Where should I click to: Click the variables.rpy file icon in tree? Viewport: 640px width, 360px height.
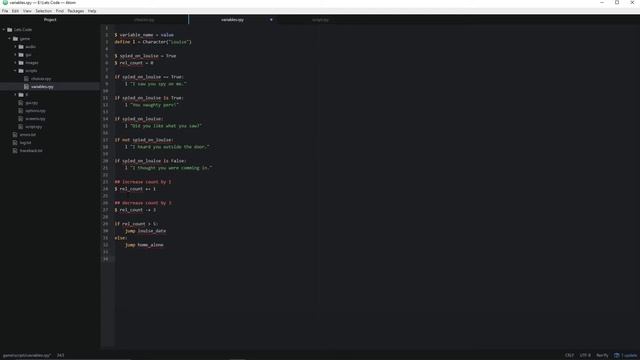tap(27, 87)
